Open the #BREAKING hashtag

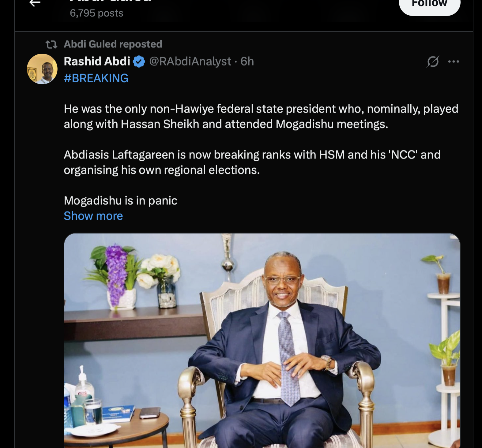(96, 78)
